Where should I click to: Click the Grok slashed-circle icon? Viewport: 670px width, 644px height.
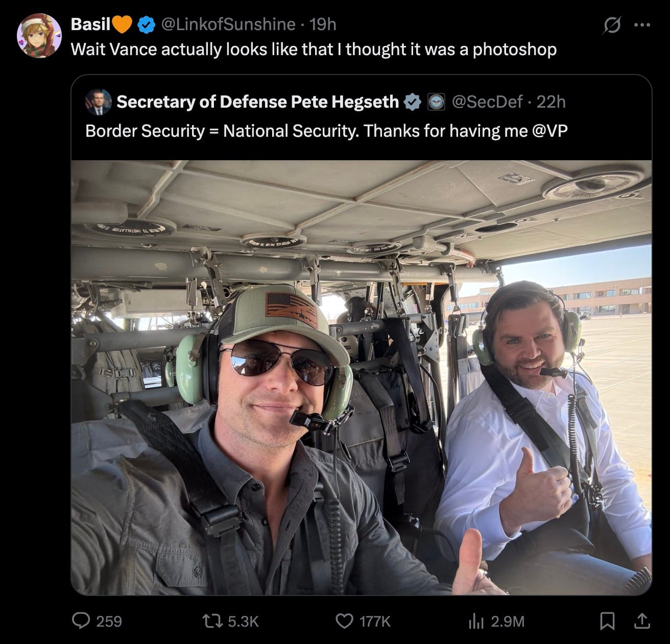[611, 25]
